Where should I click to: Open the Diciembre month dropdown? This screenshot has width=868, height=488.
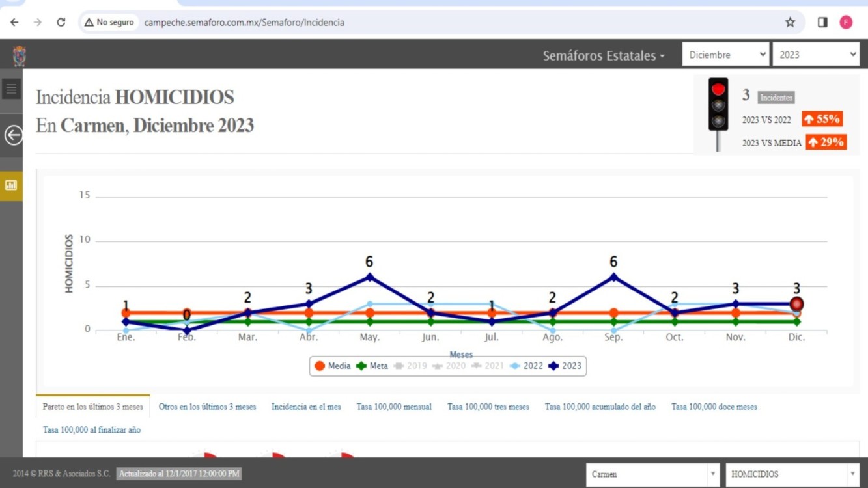coord(726,55)
